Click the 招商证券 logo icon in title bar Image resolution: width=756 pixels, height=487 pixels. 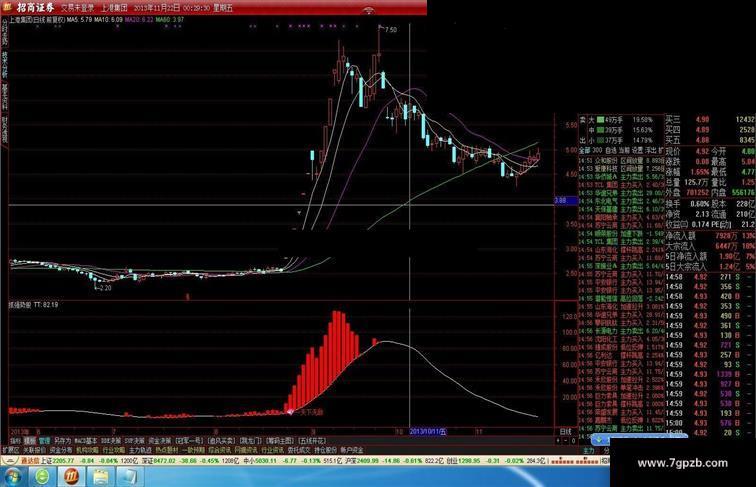pyautogui.click(x=7, y=7)
